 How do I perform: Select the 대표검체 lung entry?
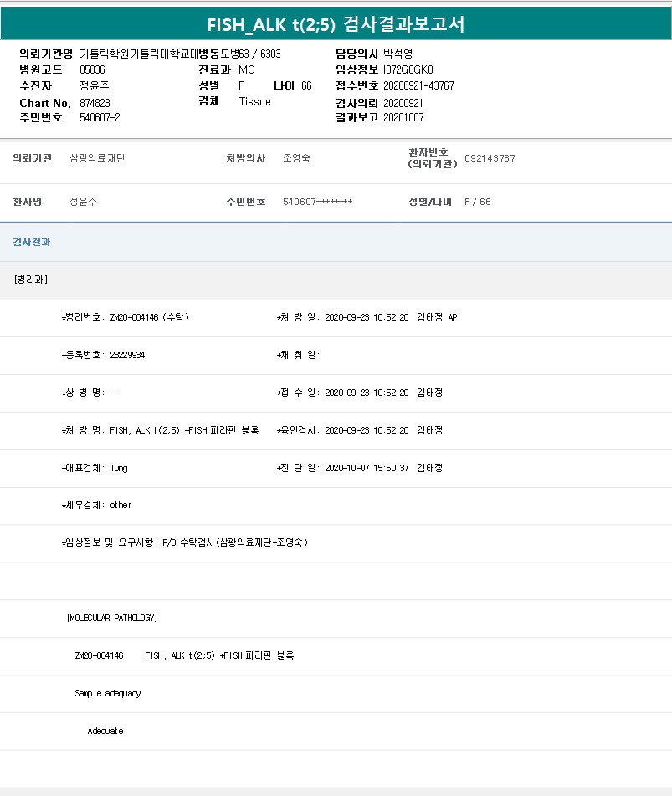click(95, 468)
